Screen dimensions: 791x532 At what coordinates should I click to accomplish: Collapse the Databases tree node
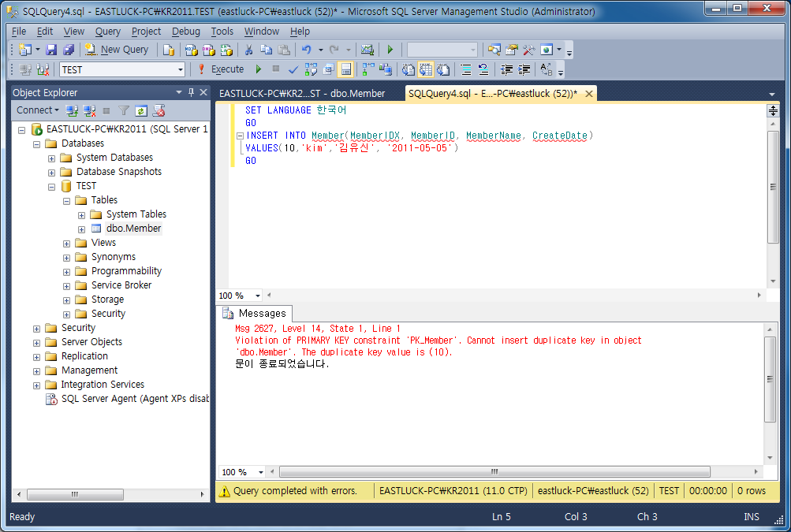click(x=37, y=144)
